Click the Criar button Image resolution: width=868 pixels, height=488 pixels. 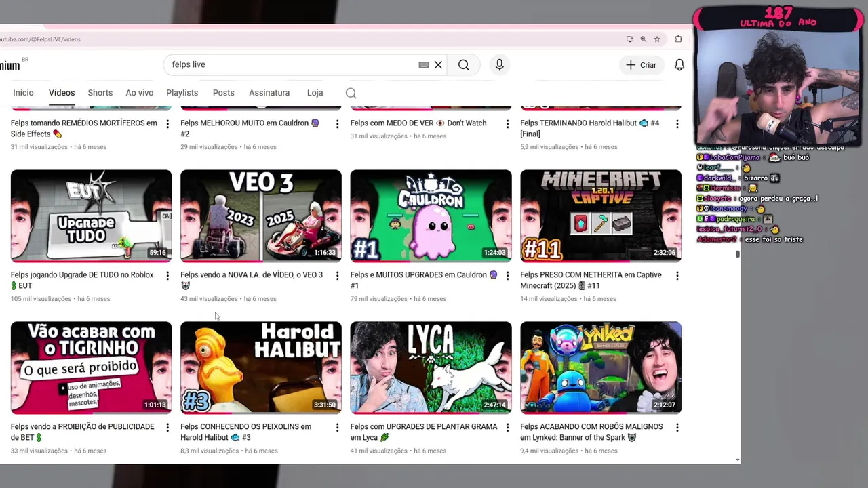[x=641, y=65]
